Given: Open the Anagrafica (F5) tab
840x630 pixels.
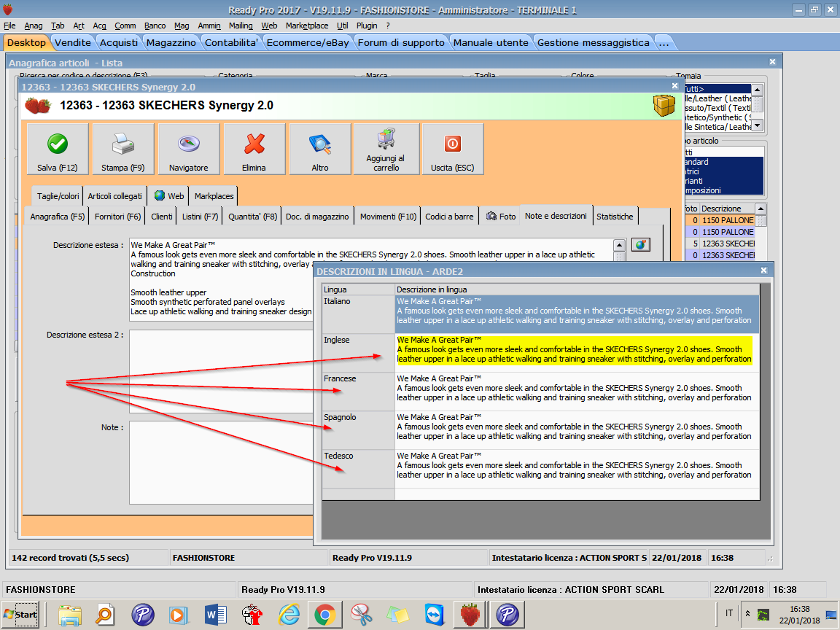Looking at the screenshot, I should click(58, 217).
